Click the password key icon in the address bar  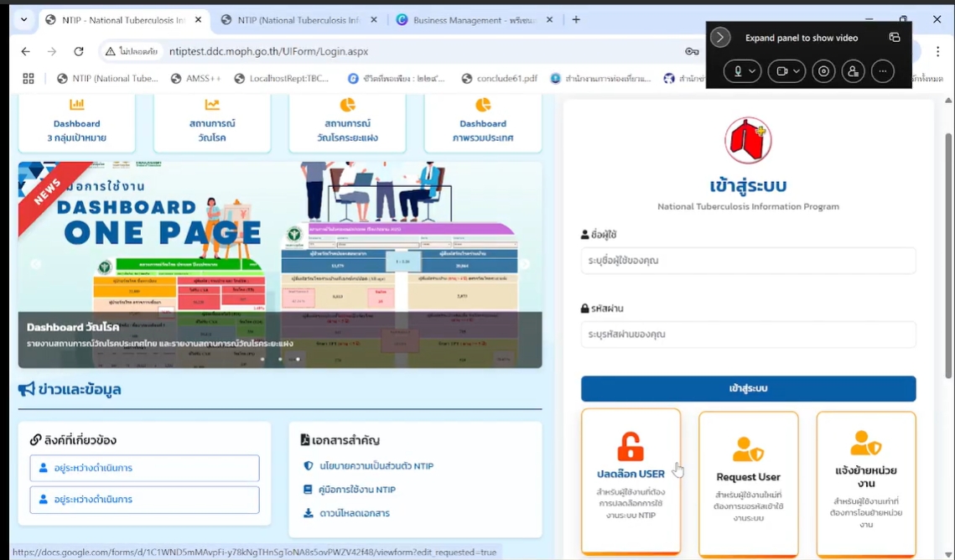tap(692, 52)
